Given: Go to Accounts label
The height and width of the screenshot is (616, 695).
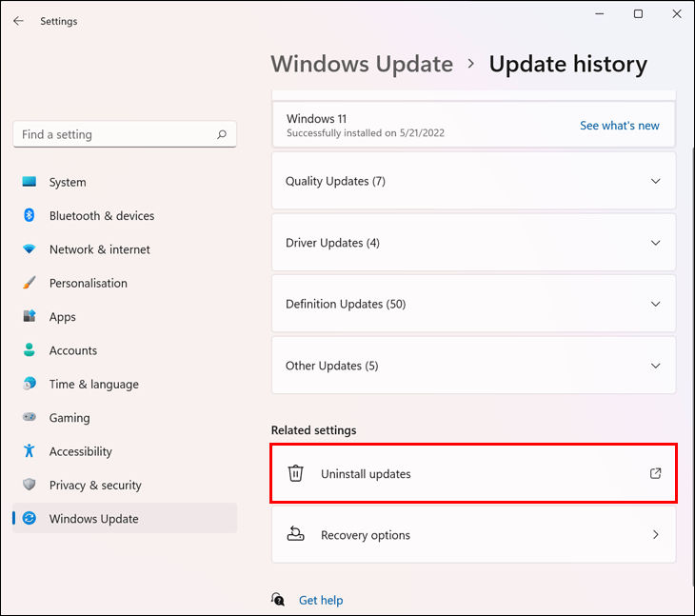Looking at the screenshot, I should click(73, 350).
